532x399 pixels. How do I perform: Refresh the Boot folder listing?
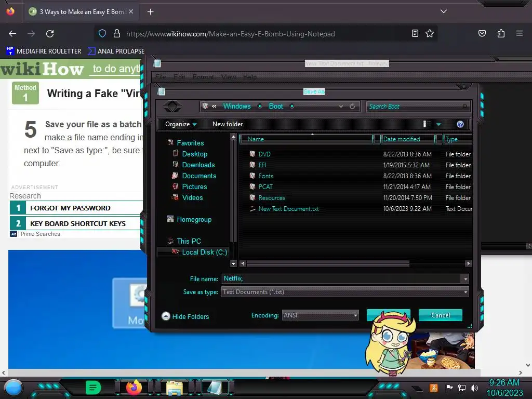[352, 106]
